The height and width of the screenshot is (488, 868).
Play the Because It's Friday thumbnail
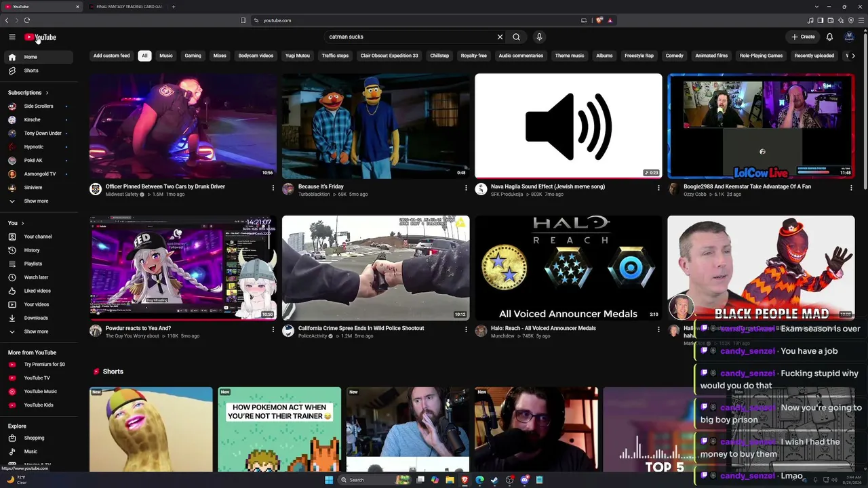tap(376, 126)
